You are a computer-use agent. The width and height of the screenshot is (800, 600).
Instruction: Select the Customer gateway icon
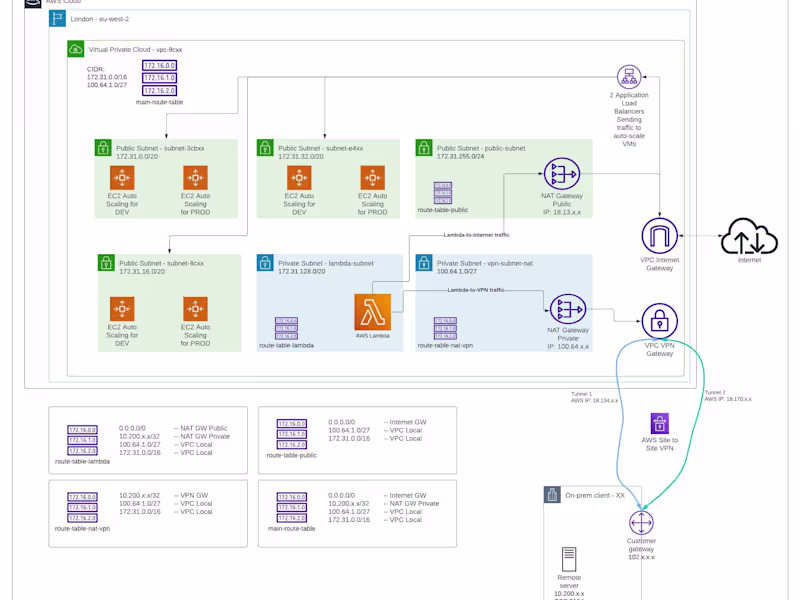(x=641, y=522)
